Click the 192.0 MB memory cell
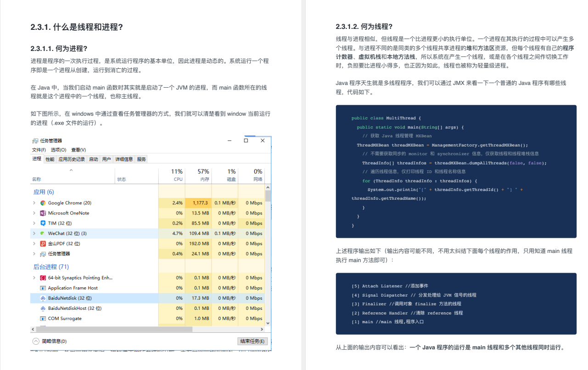This screenshot has height=370, width=588. click(198, 243)
